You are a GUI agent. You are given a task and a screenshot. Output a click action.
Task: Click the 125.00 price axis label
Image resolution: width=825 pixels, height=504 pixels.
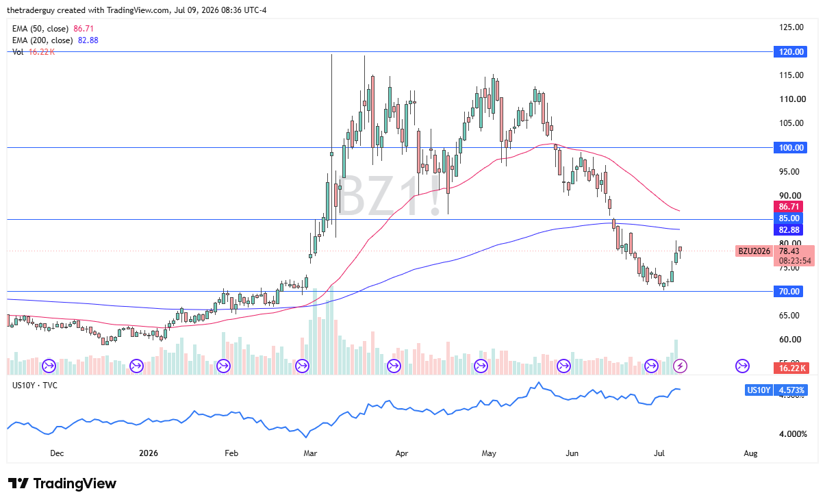pos(791,27)
